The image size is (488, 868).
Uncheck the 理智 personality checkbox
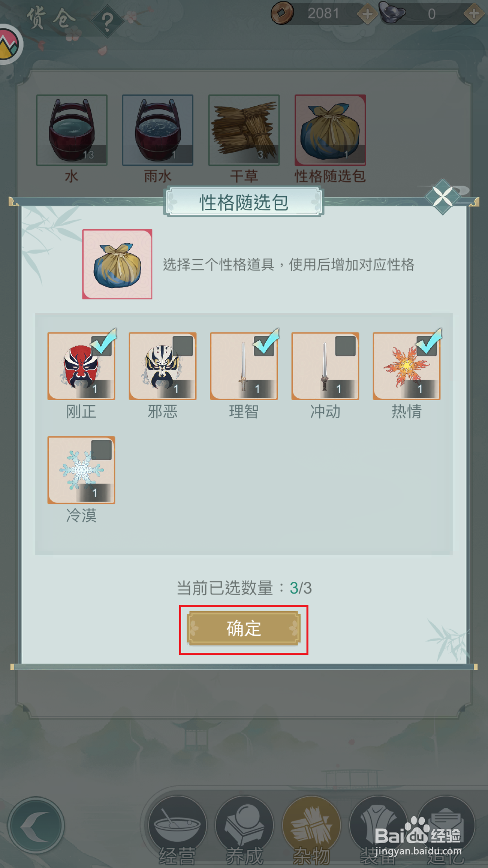pos(264,346)
